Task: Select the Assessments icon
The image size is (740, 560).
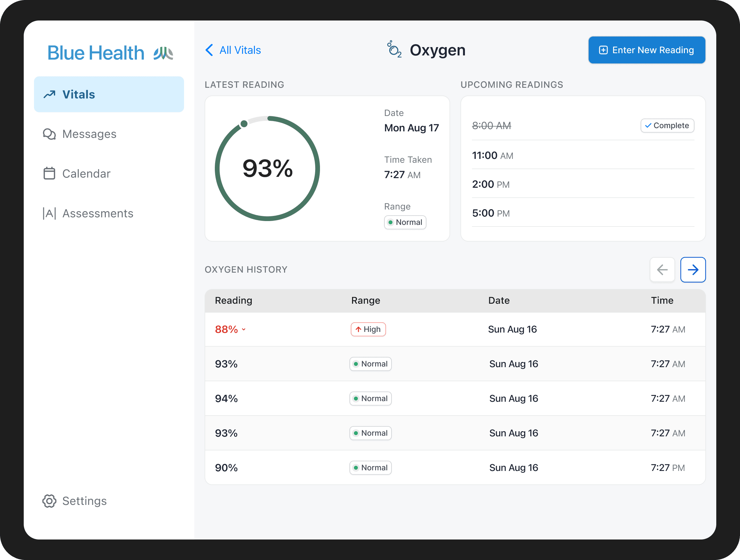Action: (49, 213)
